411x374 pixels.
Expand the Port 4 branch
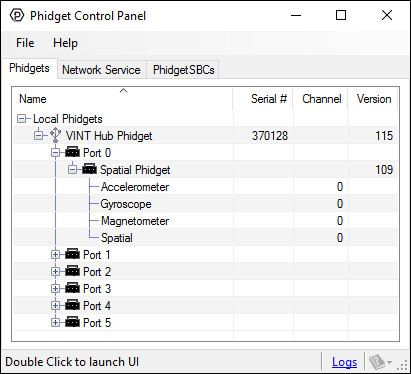pyautogui.click(x=55, y=306)
